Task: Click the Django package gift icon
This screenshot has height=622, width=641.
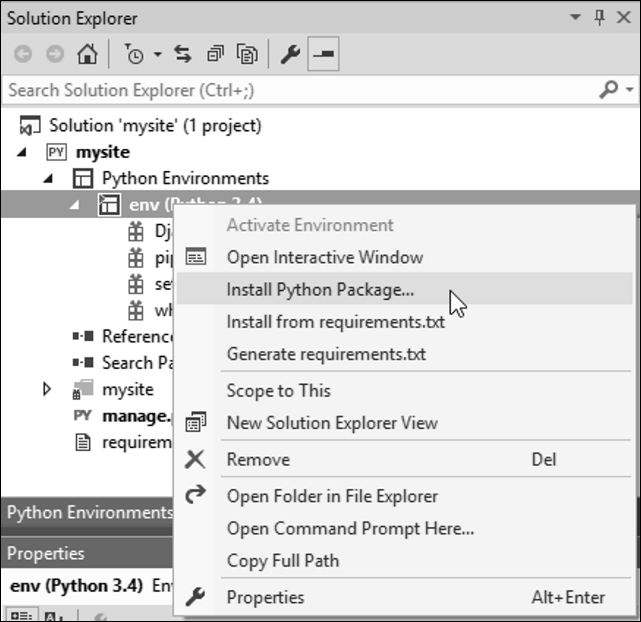Action: tap(136, 231)
